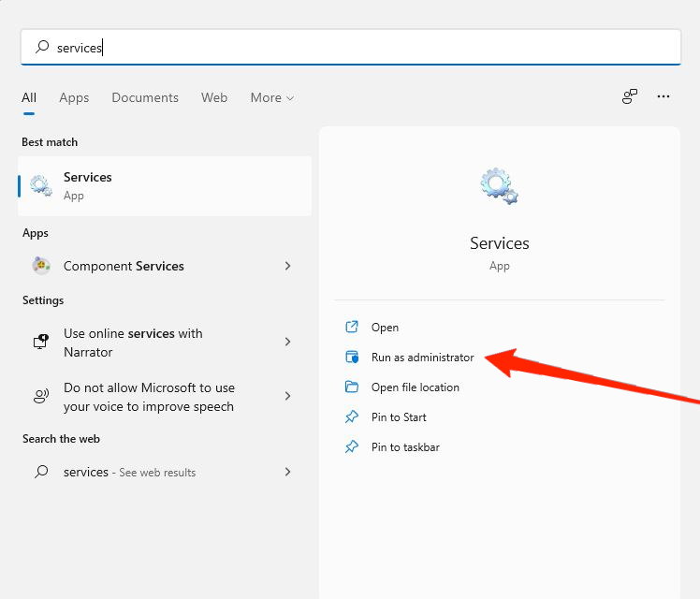Click the Narrator settings icon
This screenshot has width=700, height=599.
(x=41, y=343)
